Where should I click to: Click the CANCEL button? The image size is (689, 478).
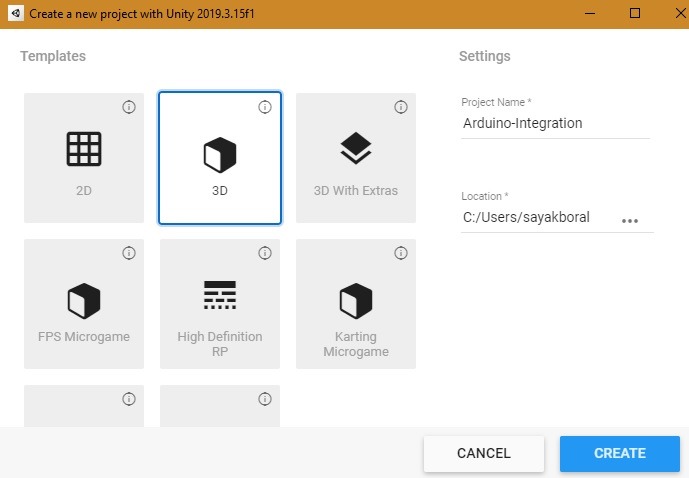(x=484, y=453)
